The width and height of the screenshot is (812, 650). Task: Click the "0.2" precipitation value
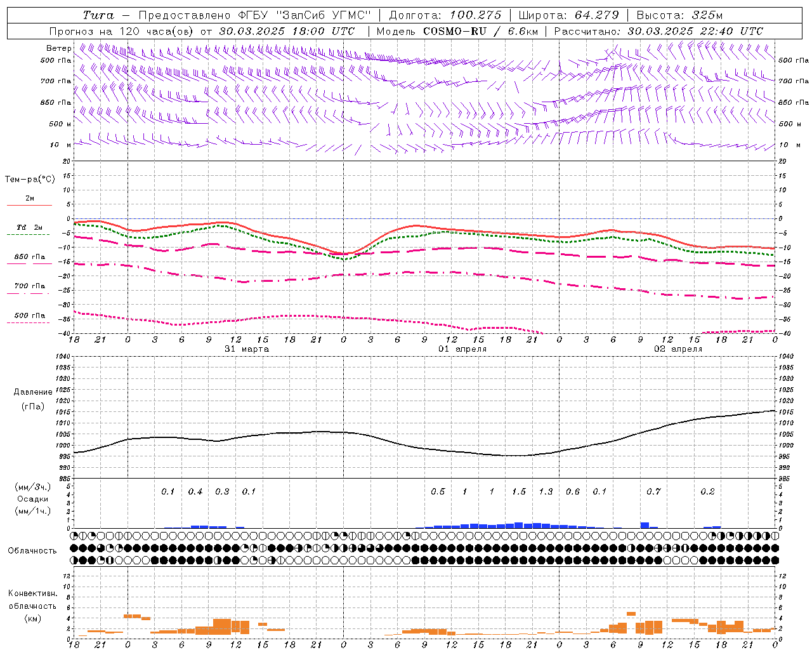pyautogui.click(x=707, y=492)
